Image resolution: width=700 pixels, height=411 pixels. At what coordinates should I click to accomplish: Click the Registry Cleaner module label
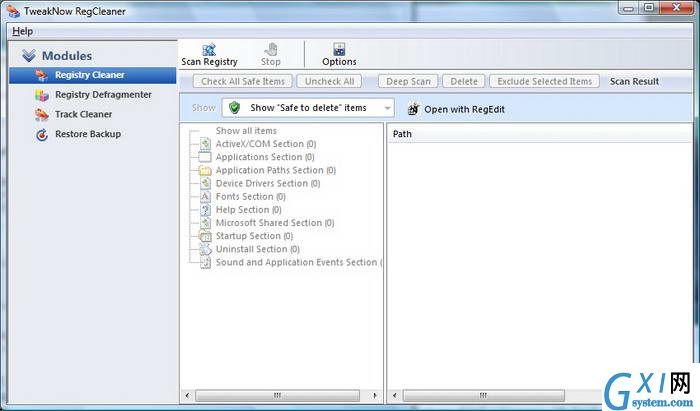(90, 75)
